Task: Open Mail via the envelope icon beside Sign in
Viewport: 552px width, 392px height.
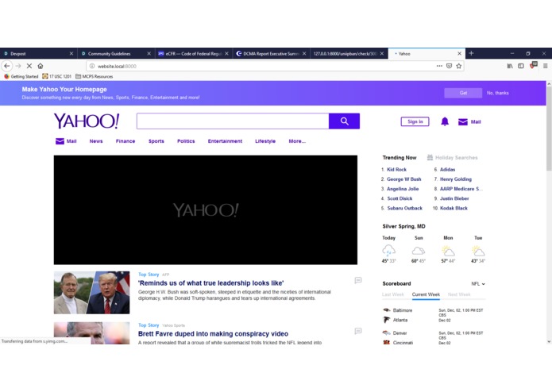Action: coord(463,121)
